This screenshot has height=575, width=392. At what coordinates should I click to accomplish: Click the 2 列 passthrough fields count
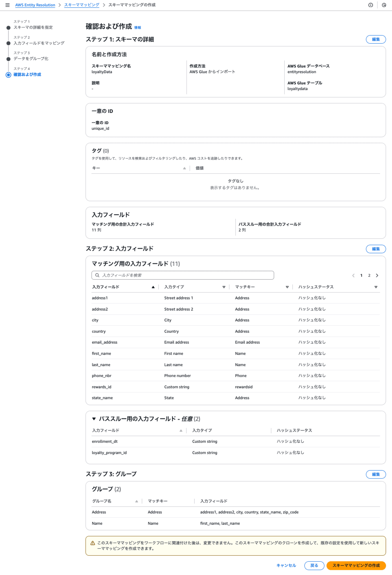click(x=242, y=230)
